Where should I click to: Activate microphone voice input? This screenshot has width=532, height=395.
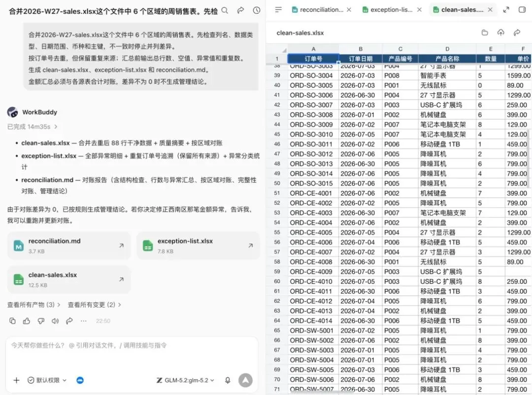coord(228,380)
